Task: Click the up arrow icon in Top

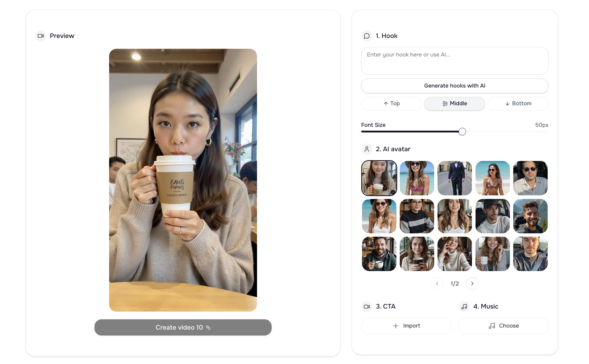Action: pyautogui.click(x=386, y=103)
